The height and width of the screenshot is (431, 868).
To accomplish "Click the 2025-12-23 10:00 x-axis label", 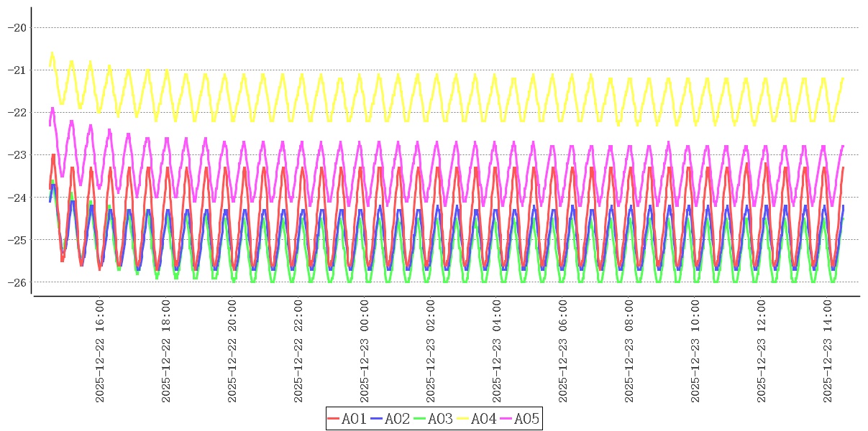I will pos(695,352).
